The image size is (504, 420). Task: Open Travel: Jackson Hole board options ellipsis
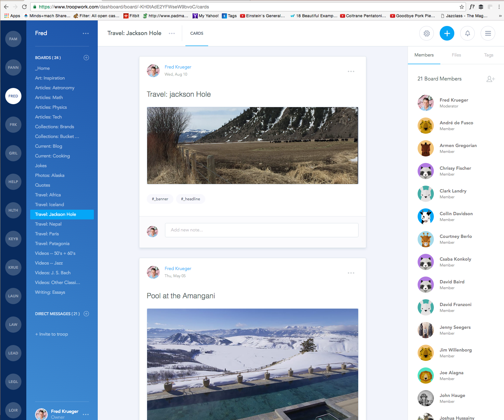click(172, 33)
